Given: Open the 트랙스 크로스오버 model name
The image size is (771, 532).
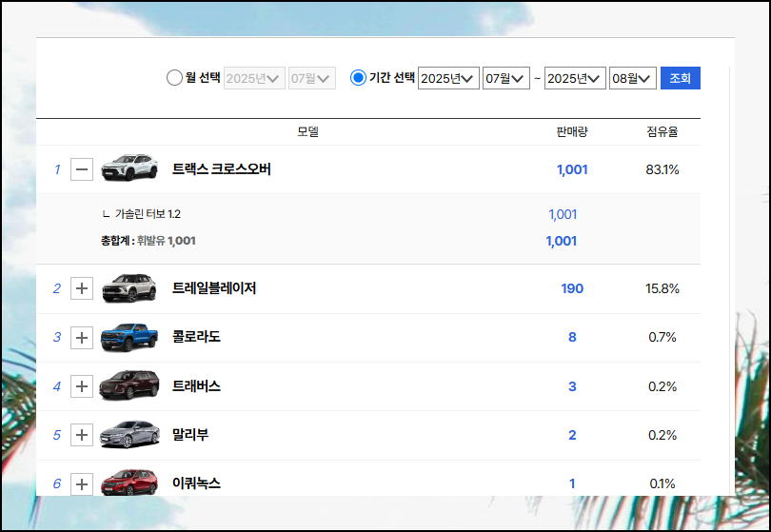Looking at the screenshot, I should click(x=221, y=169).
